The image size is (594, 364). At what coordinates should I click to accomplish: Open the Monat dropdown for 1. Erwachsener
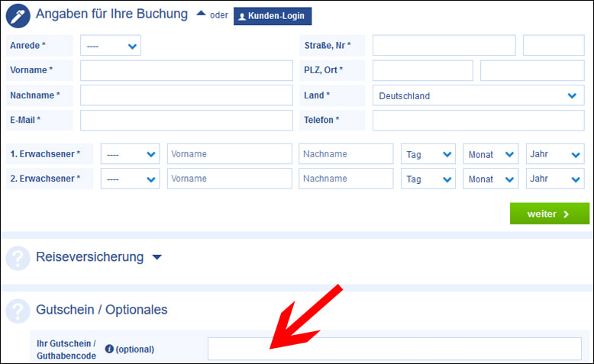point(491,154)
